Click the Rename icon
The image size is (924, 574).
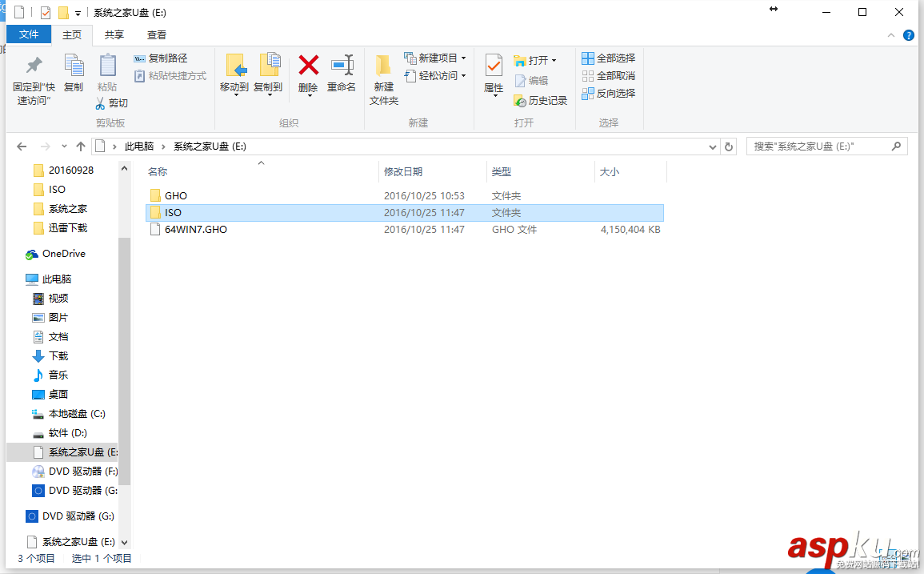coord(342,65)
